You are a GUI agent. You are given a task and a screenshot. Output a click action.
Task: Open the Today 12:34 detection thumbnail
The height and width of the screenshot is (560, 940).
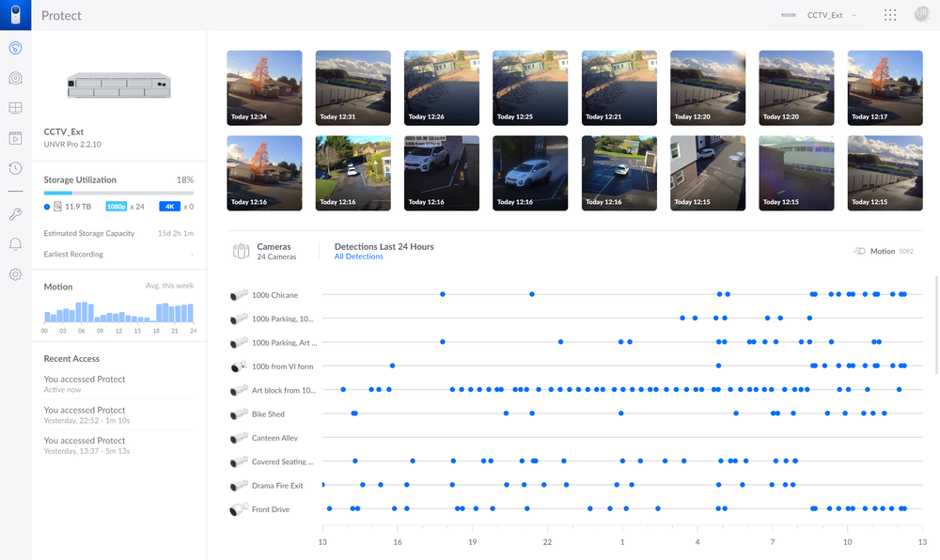pyautogui.click(x=264, y=87)
